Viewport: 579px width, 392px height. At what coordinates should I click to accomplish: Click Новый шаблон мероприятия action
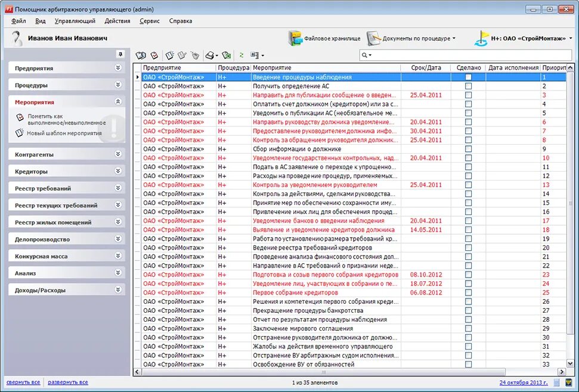[x=64, y=133]
